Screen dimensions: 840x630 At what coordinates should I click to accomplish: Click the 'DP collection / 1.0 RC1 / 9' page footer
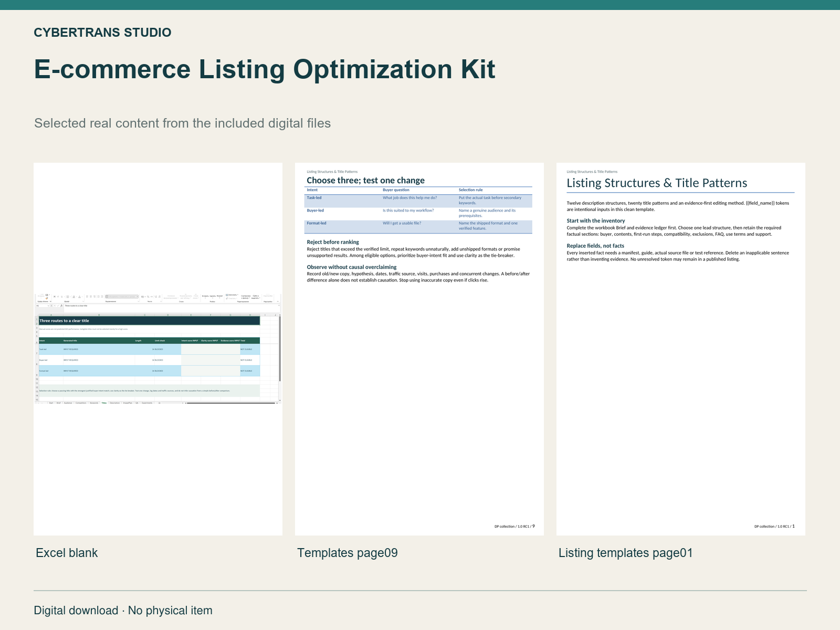[x=514, y=526]
